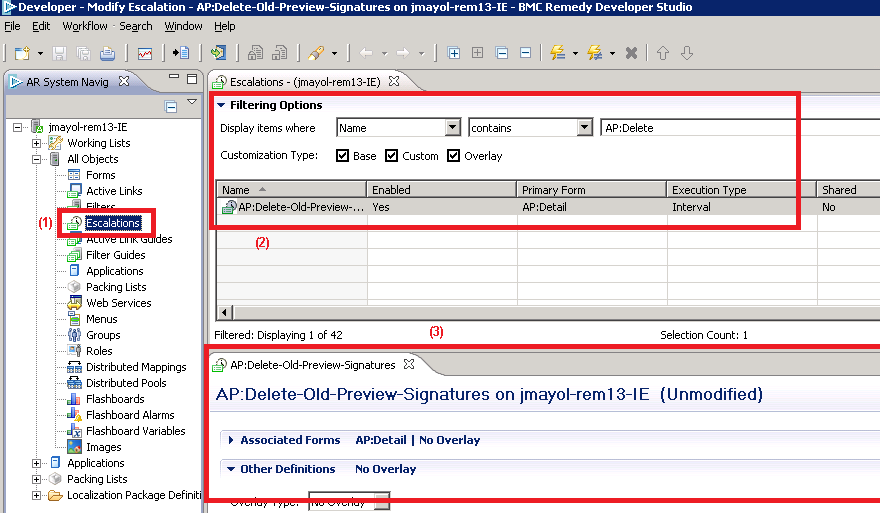Screen dimensions: 880x513
Task: Open the search flashlight dropdown arrow
Action: tap(334, 54)
